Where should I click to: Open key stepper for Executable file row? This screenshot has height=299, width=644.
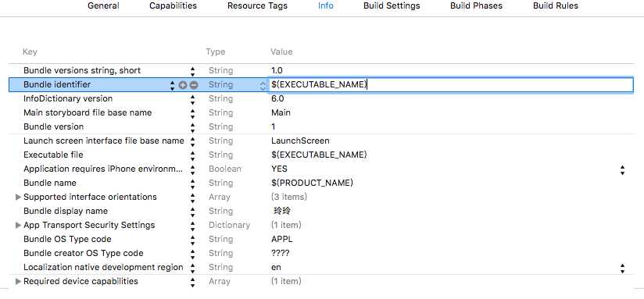point(192,155)
